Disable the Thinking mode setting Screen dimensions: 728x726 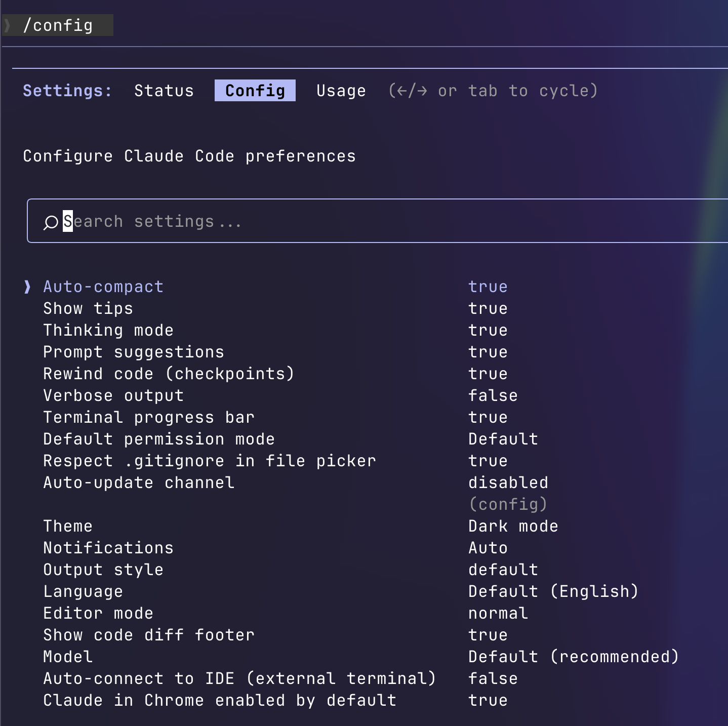(108, 331)
